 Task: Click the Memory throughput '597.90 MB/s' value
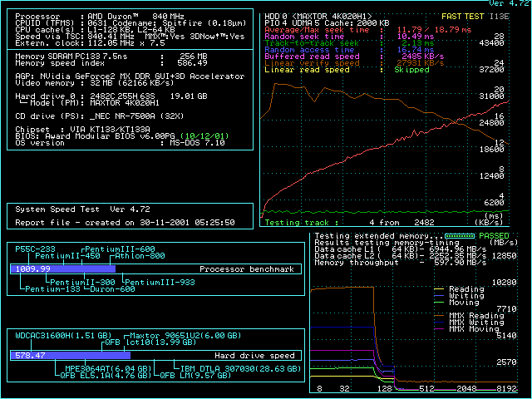coord(460,263)
